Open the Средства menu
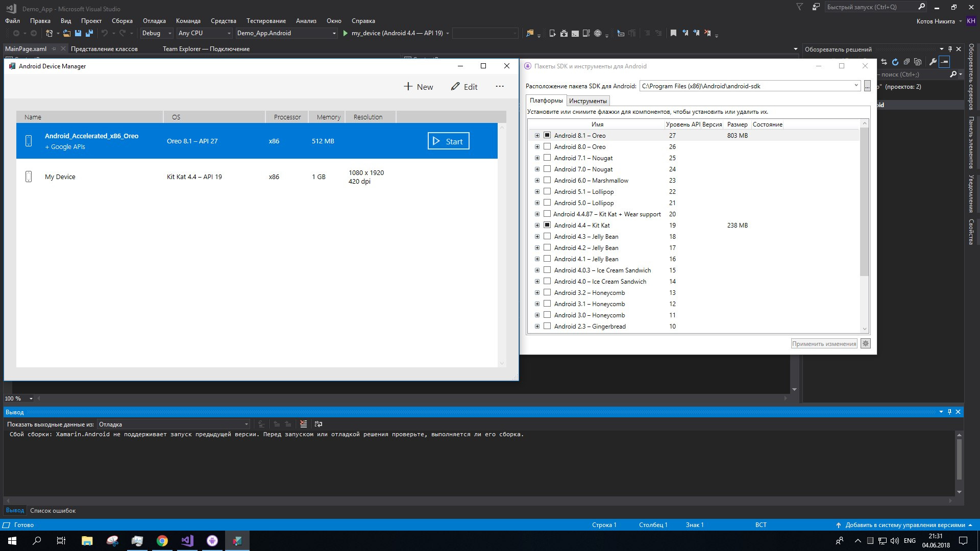 (x=224, y=21)
